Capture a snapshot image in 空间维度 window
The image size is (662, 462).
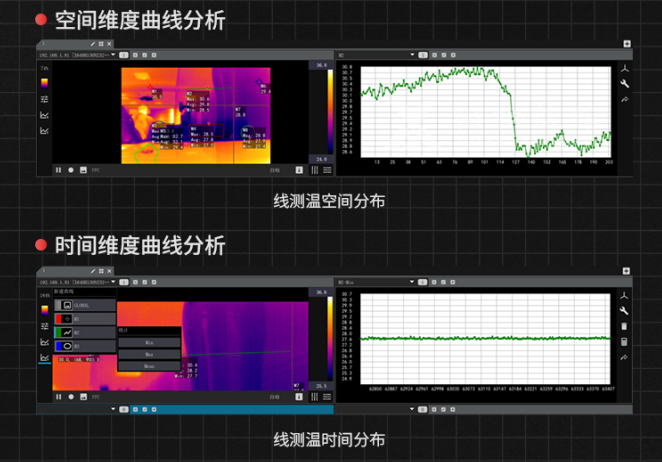(84, 170)
